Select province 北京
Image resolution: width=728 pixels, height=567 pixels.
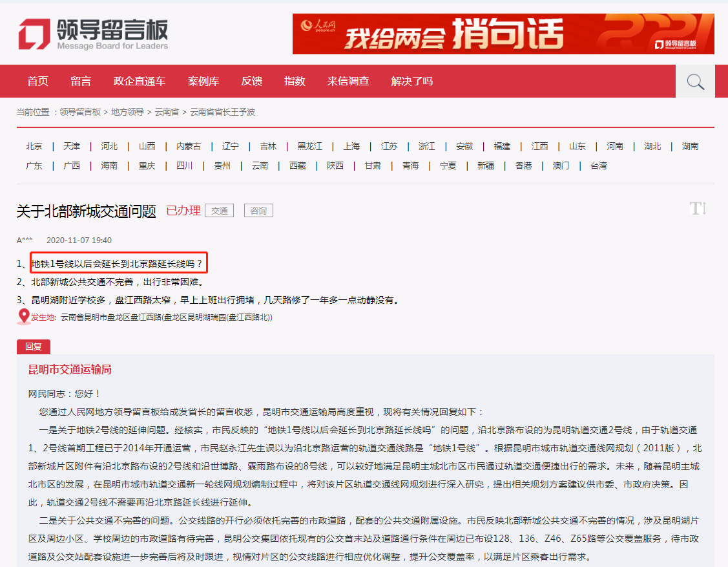point(34,146)
